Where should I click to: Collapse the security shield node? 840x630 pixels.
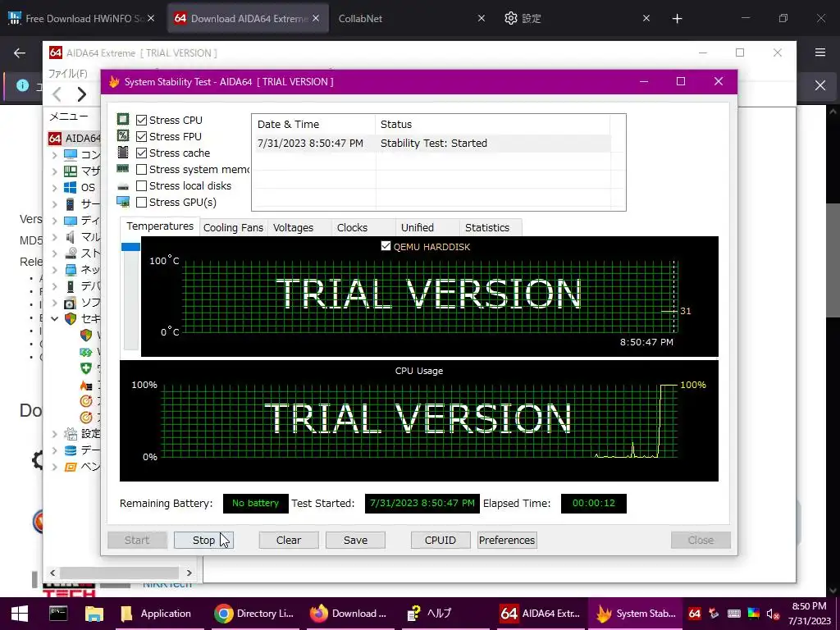tap(54, 319)
